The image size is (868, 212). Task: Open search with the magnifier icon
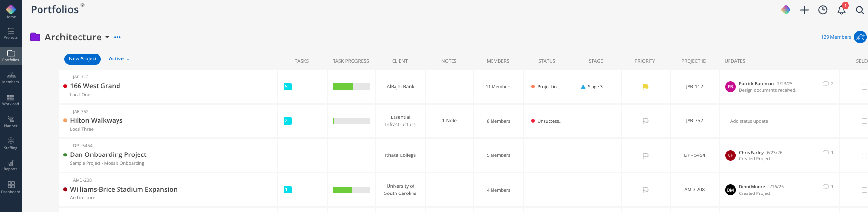[860, 10]
